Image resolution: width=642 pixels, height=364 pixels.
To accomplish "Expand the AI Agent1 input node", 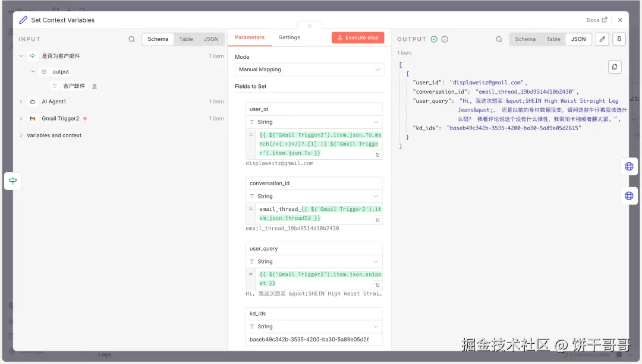I will click(21, 102).
